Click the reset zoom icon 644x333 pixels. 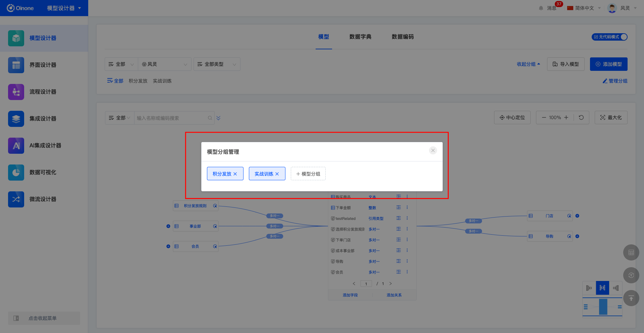581,117
